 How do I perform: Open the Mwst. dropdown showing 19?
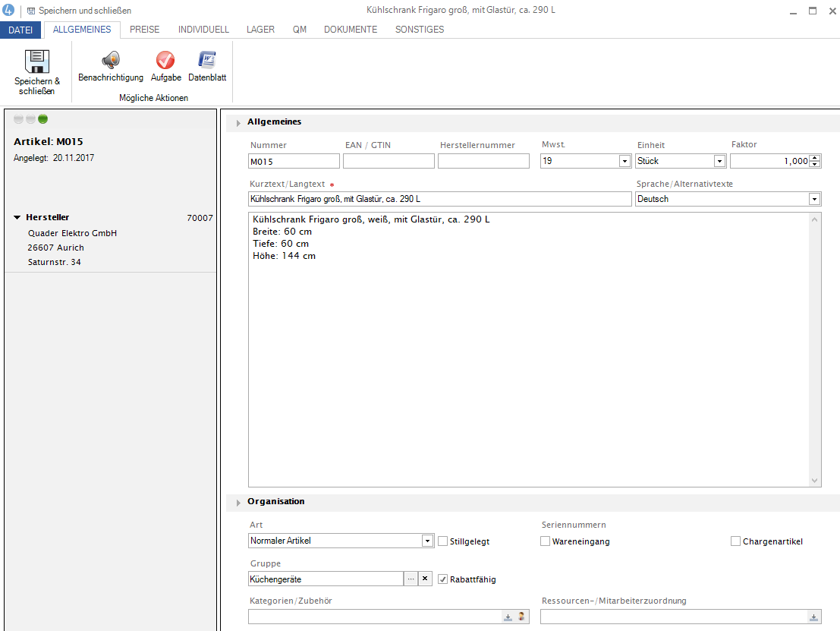pos(624,161)
